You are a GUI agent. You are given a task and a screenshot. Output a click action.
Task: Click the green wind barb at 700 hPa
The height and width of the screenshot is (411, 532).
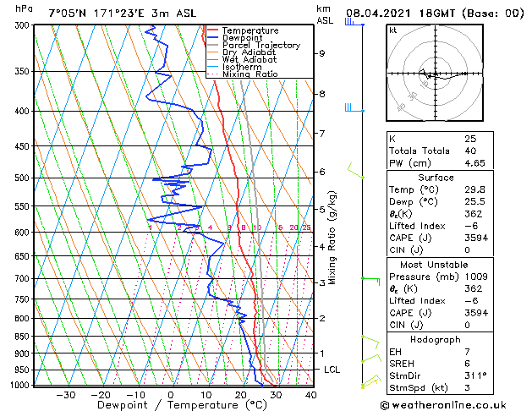(x=370, y=281)
